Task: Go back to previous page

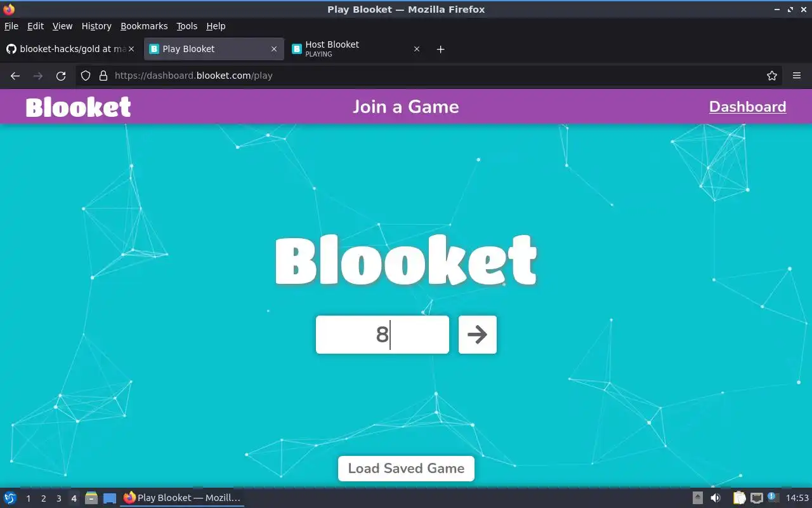Action: 15,76
